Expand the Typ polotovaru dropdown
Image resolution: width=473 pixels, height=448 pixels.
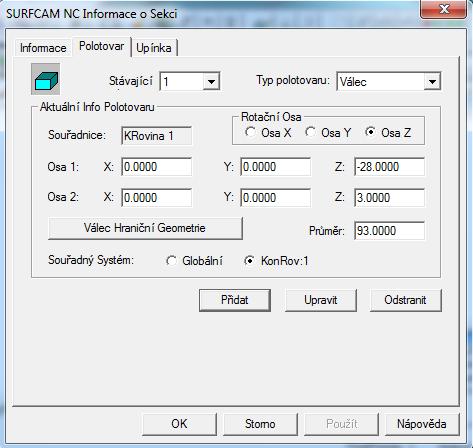[x=432, y=82]
